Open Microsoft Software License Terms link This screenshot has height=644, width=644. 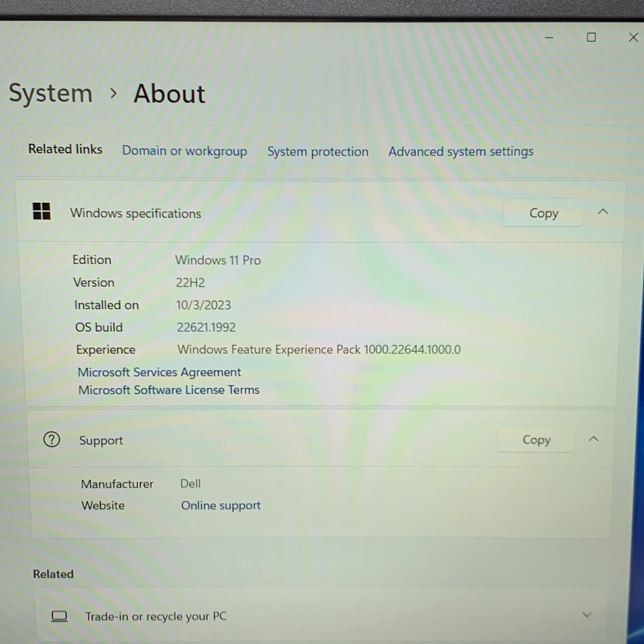pos(169,390)
